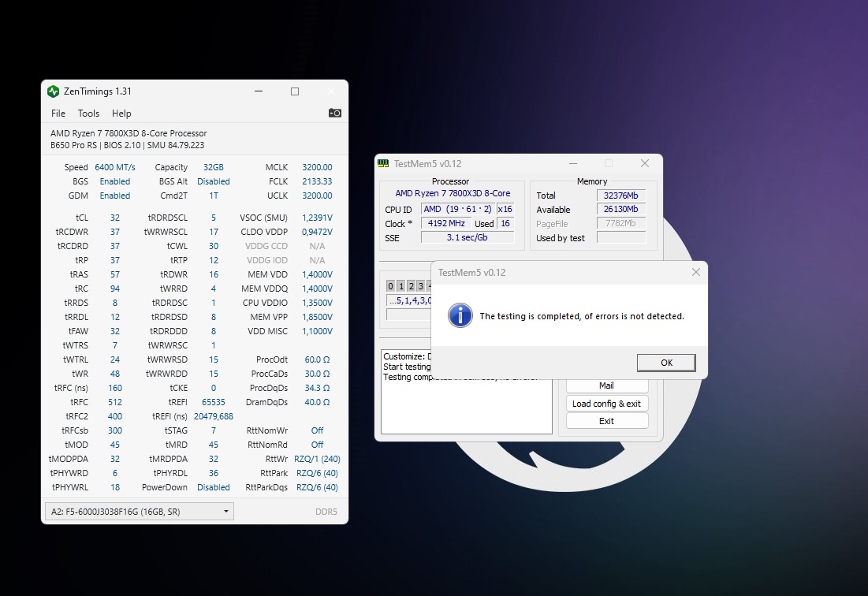The image size is (868, 596).
Task: Click the Cmd2T value 1T
Action: tap(214, 196)
